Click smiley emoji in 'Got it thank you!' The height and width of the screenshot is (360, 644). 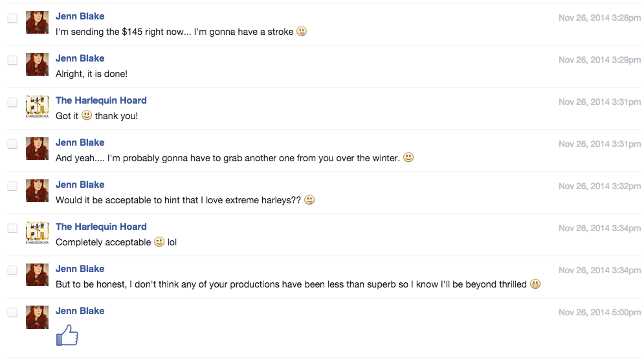tap(86, 115)
